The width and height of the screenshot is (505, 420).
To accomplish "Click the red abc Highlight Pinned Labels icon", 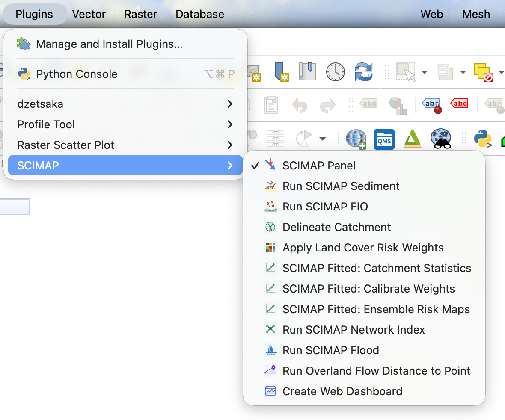I will [459, 104].
